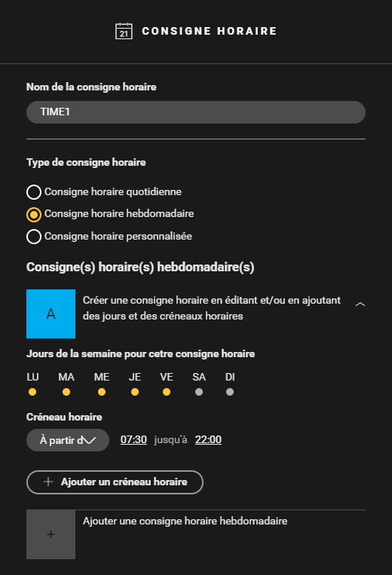Click the calendar icon in the header
Image resolution: width=392 pixels, height=575 pixels.
(x=124, y=31)
